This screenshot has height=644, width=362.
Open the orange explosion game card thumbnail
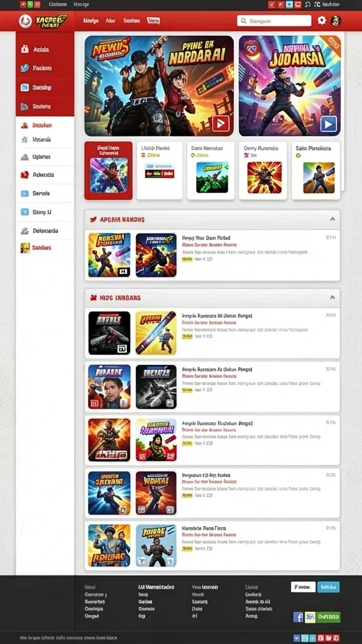[x=265, y=177]
